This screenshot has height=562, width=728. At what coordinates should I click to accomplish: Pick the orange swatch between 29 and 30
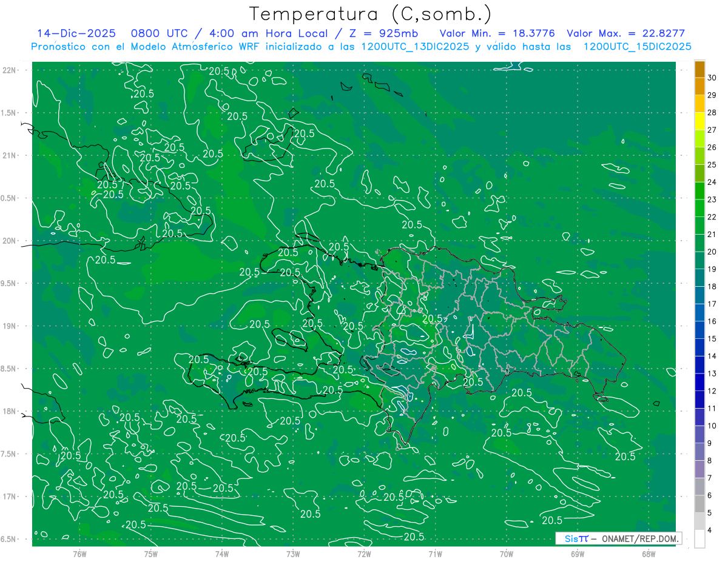tap(699, 87)
